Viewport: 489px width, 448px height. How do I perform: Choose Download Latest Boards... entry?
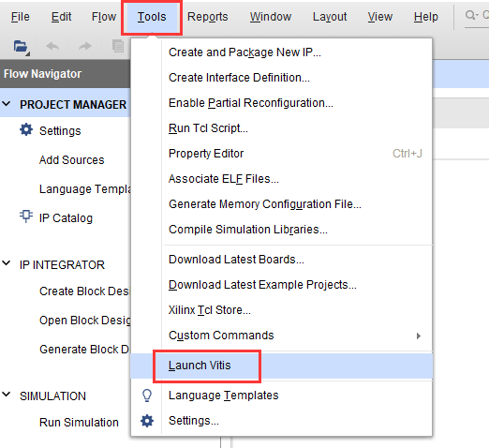pos(236,260)
